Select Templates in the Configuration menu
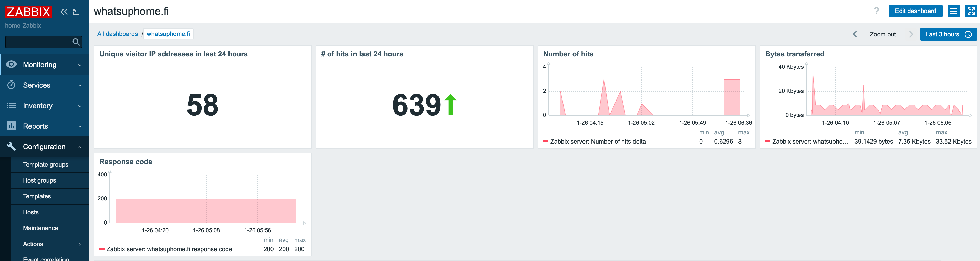 37,196
